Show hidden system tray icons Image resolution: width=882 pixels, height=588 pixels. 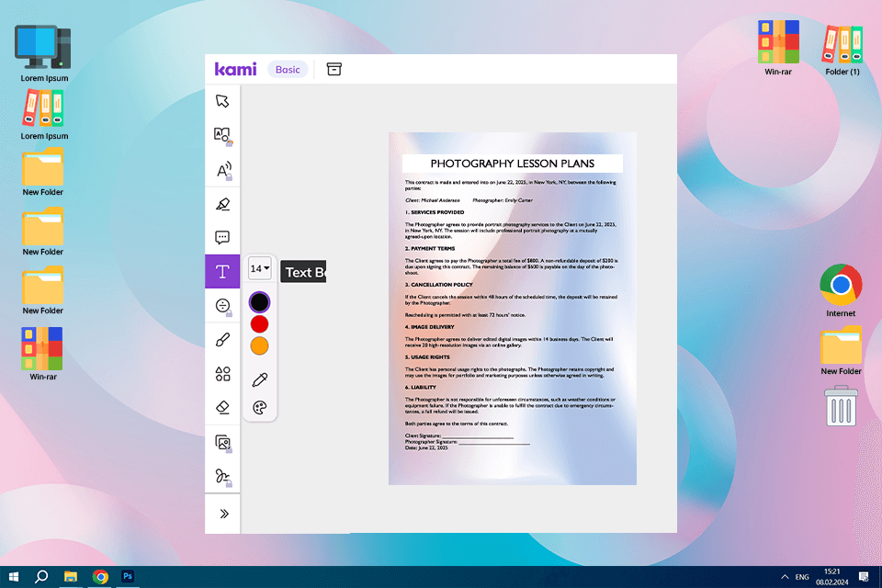785,577
